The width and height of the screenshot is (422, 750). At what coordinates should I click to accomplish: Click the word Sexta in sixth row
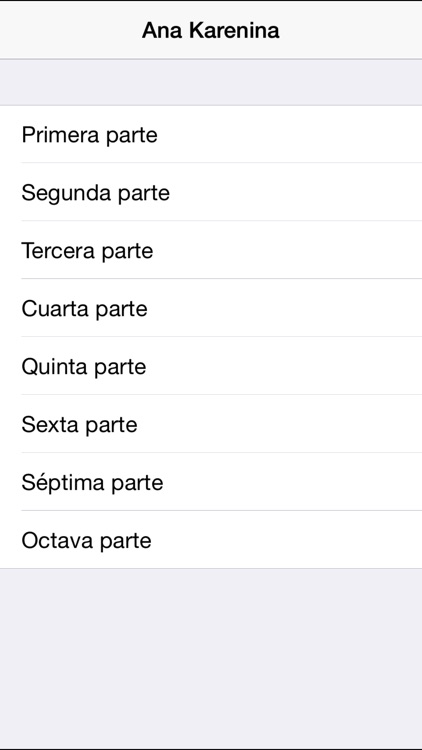[50, 424]
